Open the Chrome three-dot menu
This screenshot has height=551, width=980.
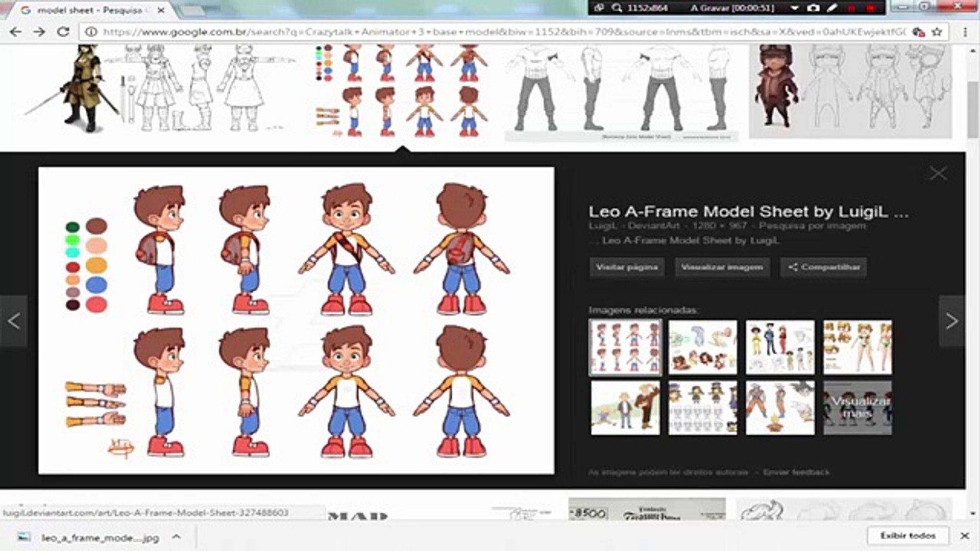click(965, 32)
